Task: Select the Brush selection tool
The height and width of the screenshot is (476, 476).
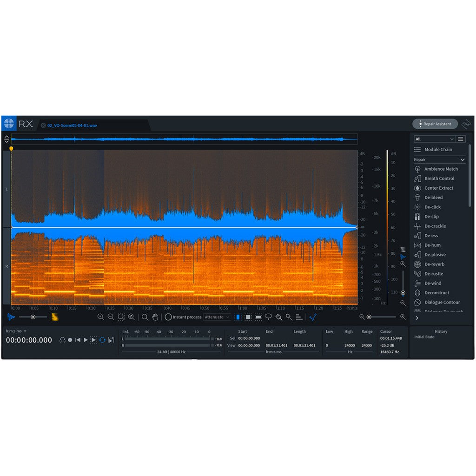Action: (x=279, y=317)
